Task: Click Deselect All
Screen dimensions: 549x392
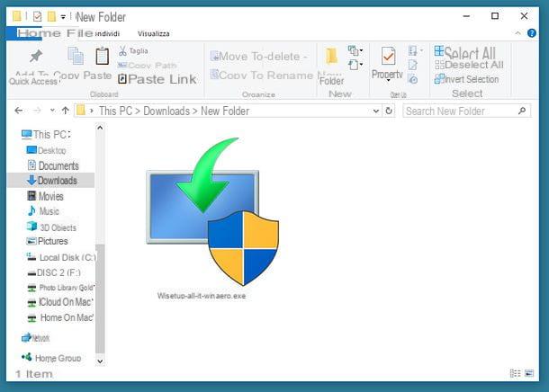Action: (x=469, y=65)
